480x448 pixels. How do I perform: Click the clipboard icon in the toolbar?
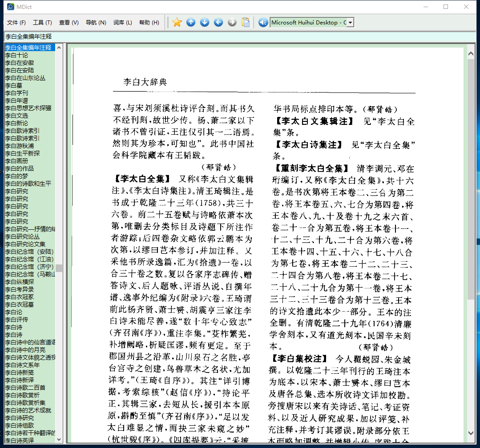click(x=246, y=22)
